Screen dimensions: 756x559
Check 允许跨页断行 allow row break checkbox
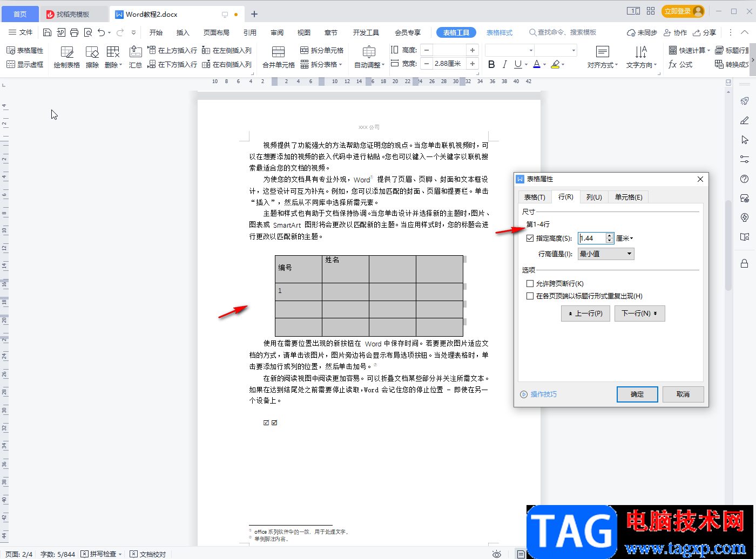point(530,283)
